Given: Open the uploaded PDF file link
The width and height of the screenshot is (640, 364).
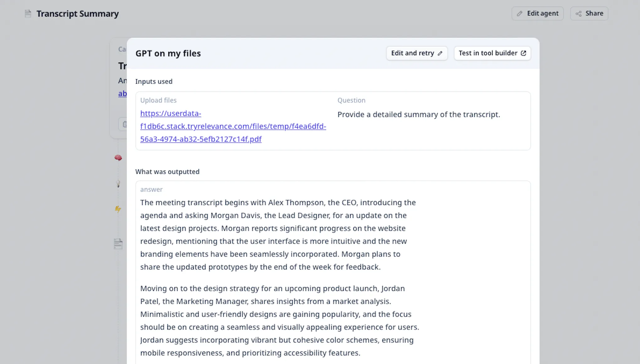Looking at the screenshot, I should point(233,126).
